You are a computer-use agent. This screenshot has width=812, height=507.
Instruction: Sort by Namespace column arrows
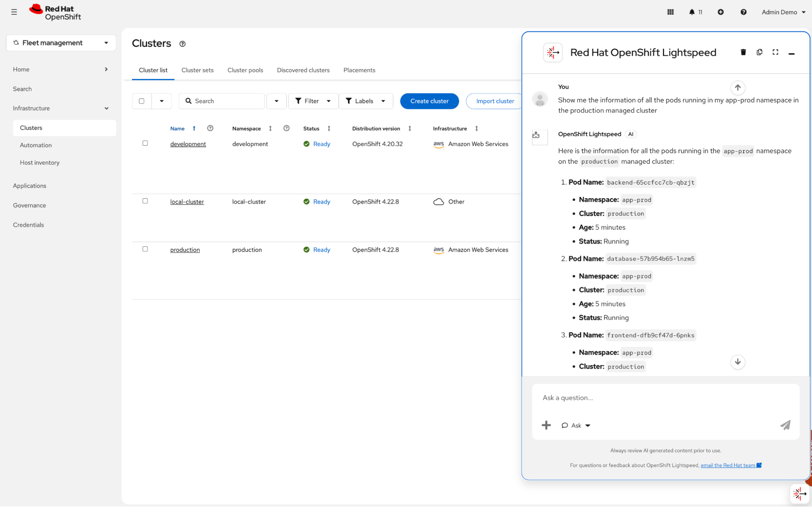(x=270, y=128)
